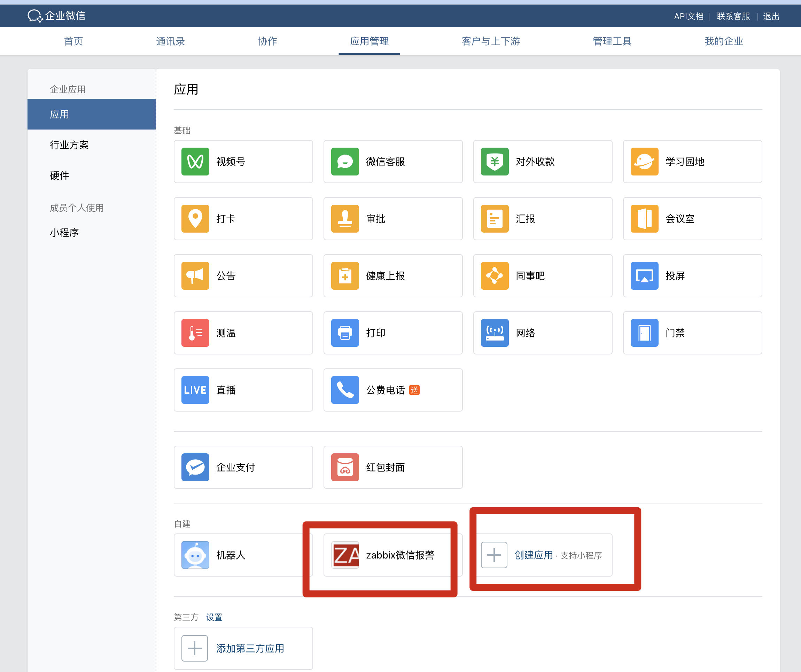Open the 视频号 app icon
This screenshot has height=672, width=801.
pyautogui.click(x=195, y=161)
